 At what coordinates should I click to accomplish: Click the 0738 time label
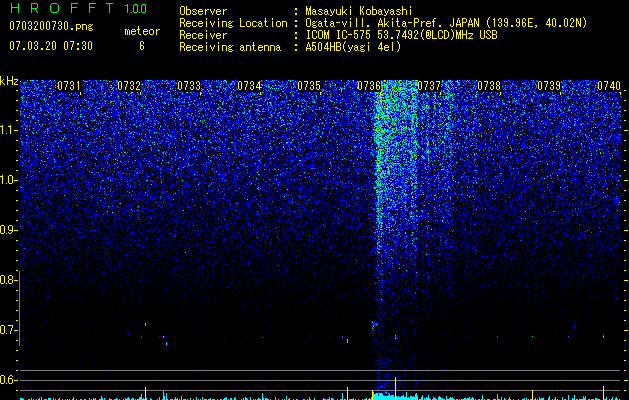point(489,86)
